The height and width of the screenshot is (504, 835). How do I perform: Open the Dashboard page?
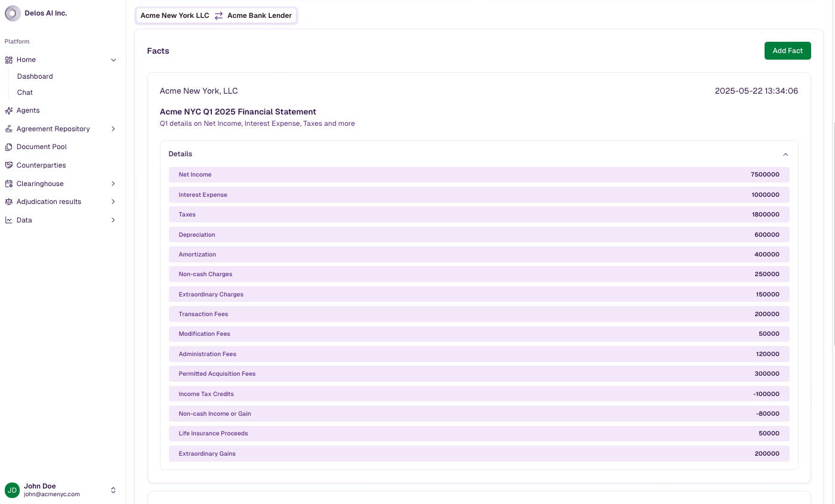click(x=35, y=76)
